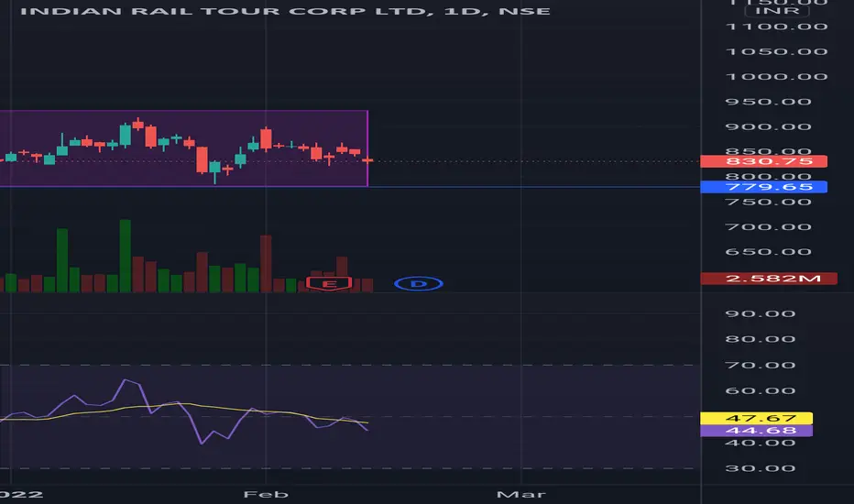This screenshot has height=504, width=854.
Task: Click the 70.00 RSI scale value
Action: coord(761,365)
